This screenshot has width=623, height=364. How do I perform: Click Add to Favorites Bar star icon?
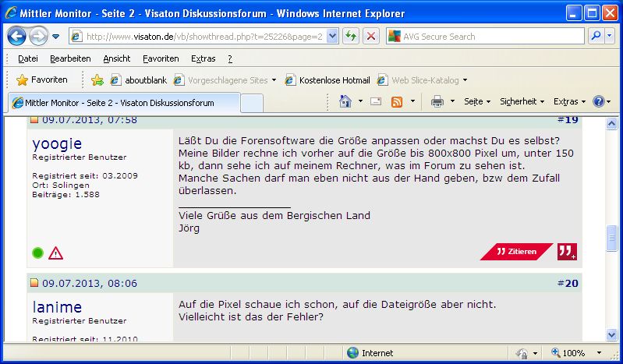(x=97, y=80)
